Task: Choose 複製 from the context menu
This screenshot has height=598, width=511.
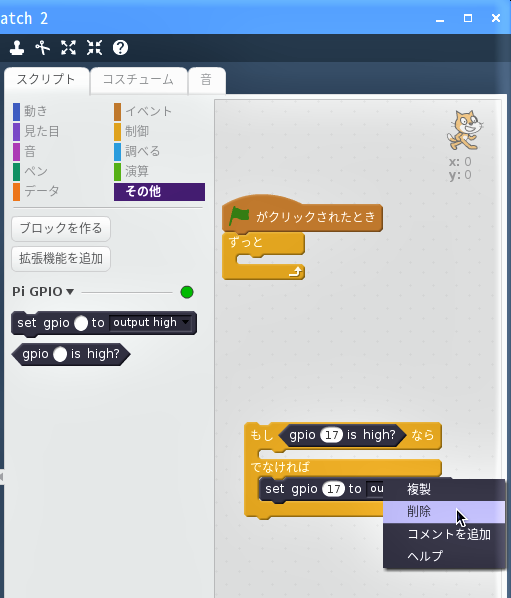Action: click(x=444, y=489)
